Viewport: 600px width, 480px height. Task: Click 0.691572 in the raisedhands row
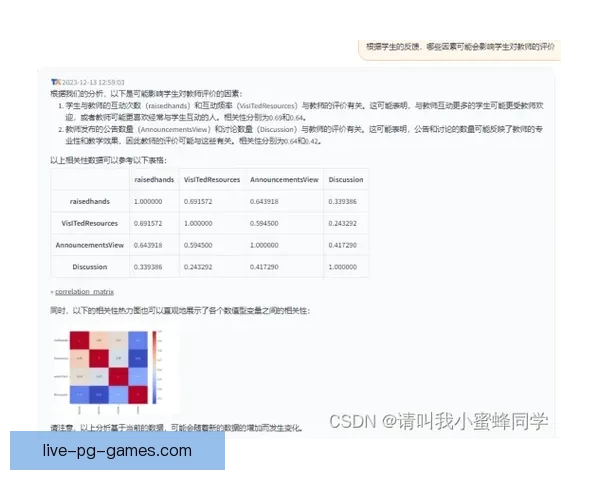[198, 201]
